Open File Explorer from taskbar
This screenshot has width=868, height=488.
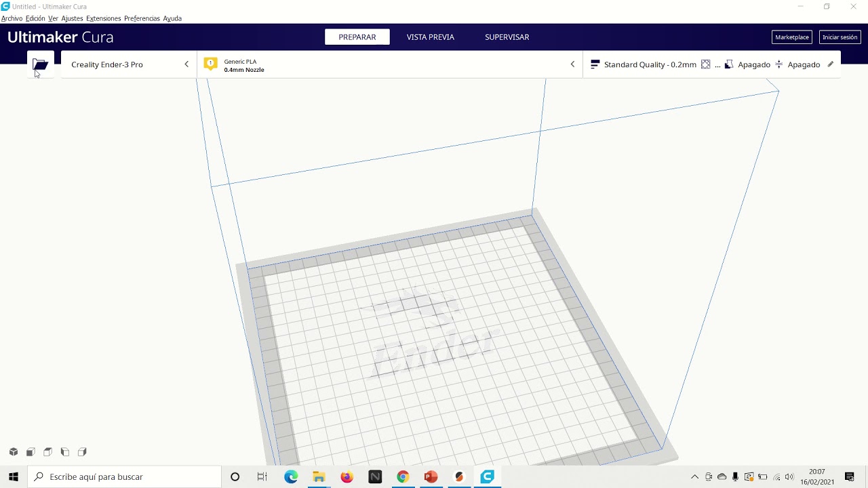tap(319, 477)
